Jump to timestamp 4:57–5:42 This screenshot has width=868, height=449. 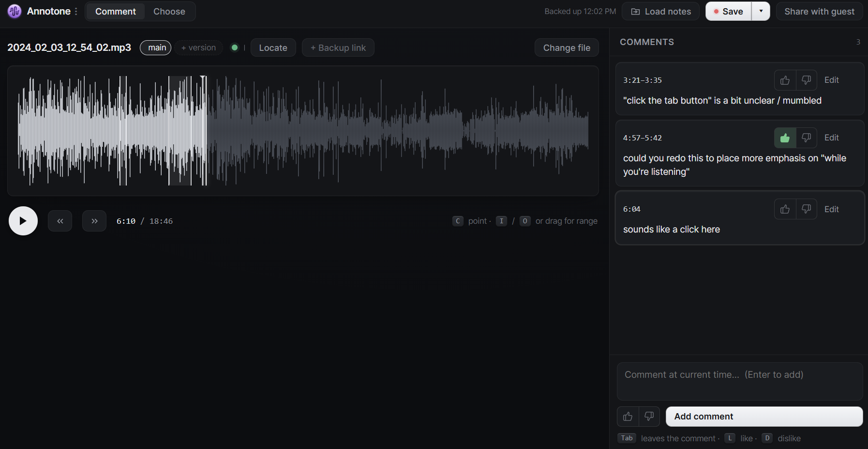(x=642, y=138)
